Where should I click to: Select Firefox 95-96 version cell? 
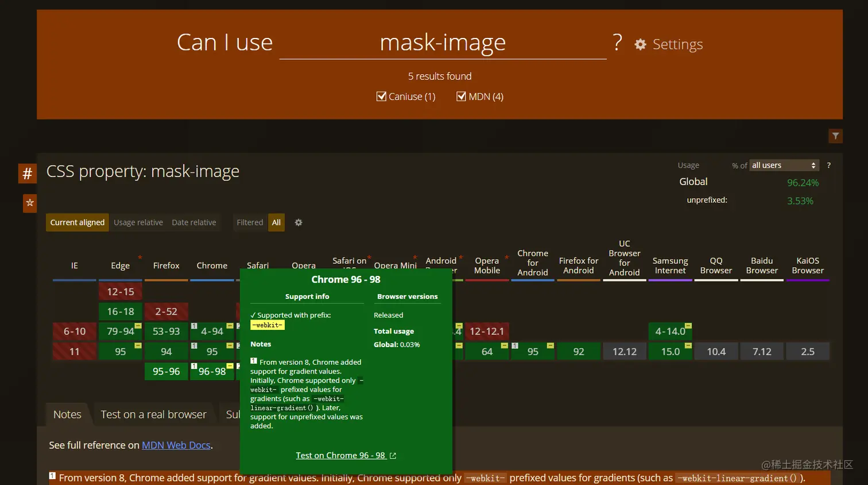[x=166, y=372]
